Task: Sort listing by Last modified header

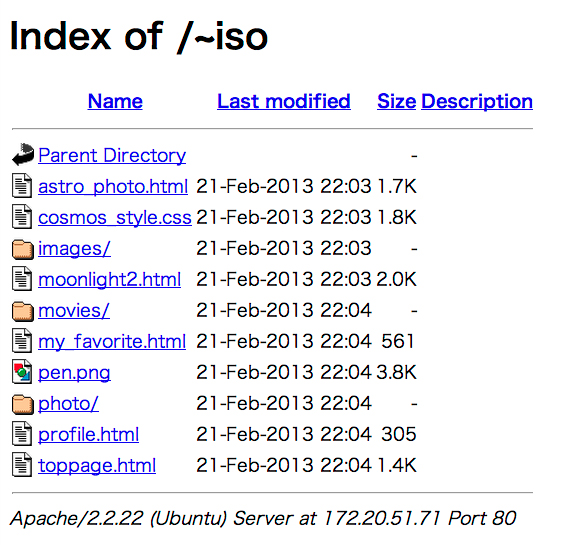Action: coord(284,101)
